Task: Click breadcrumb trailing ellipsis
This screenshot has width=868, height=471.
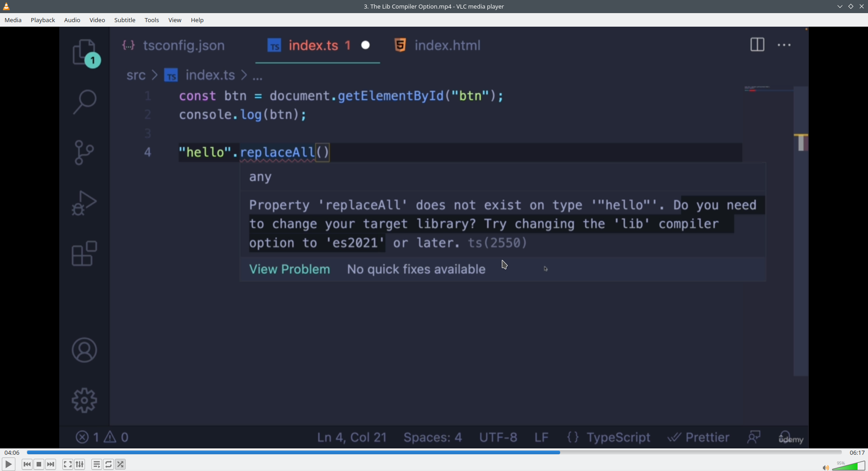Action: pyautogui.click(x=258, y=77)
